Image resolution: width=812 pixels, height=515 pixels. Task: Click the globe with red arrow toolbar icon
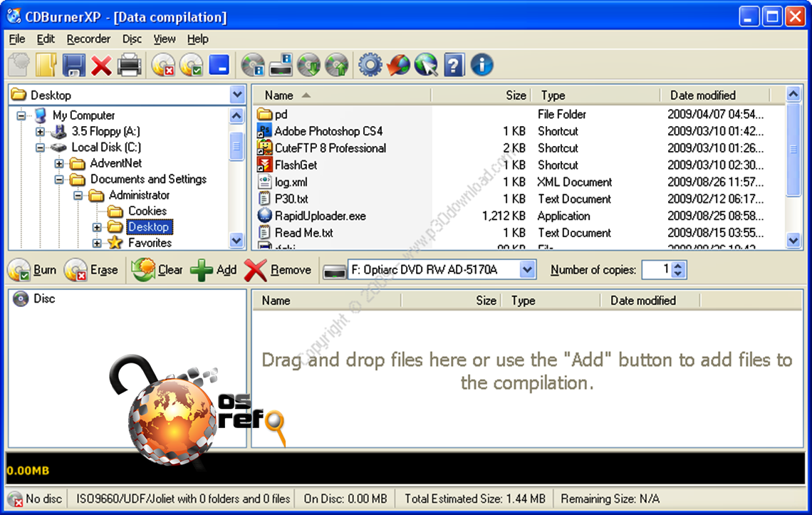pyautogui.click(x=398, y=66)
